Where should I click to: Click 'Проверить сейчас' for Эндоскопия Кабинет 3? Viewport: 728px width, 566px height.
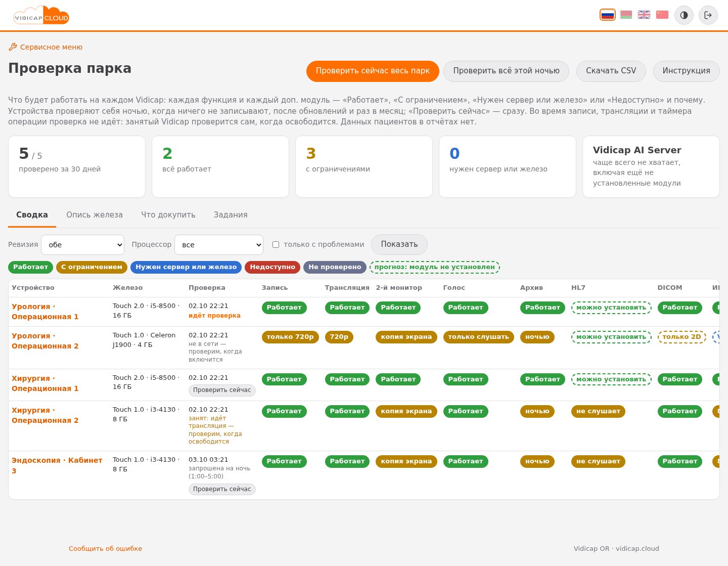(222, 489)
